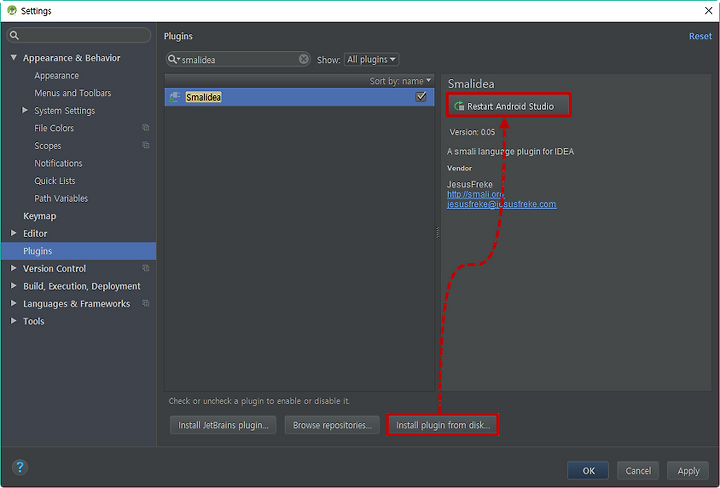Open the Show All plugins dropdown
The height and width of the screenshot is (488, 720).
tap(371, 59)
